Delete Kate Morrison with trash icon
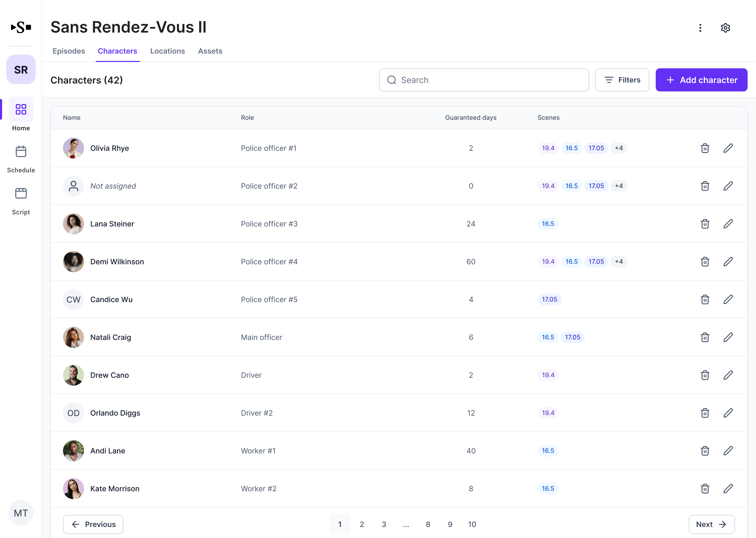756x538 pixels. [705, 488]
